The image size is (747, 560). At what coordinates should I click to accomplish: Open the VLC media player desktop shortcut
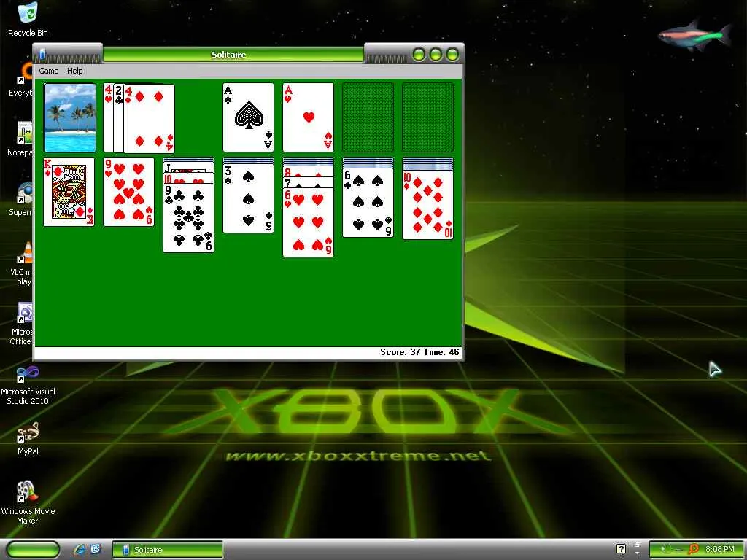point(23,263)
